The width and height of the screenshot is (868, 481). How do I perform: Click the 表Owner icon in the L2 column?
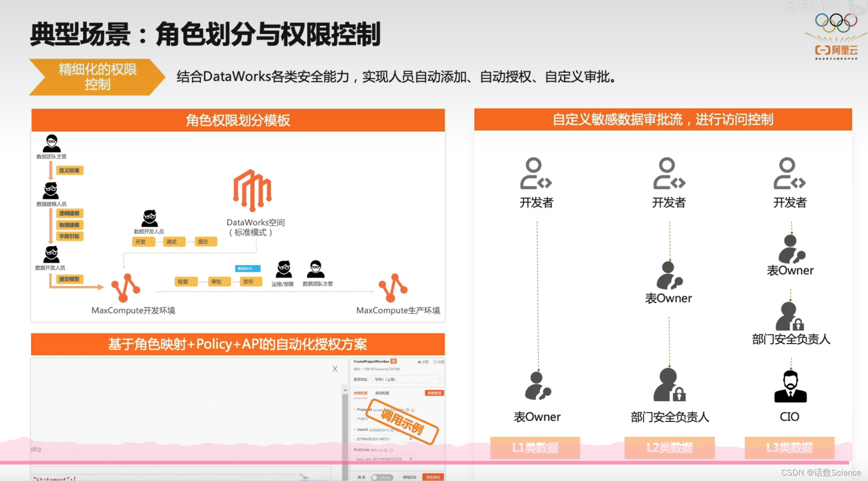669,275
